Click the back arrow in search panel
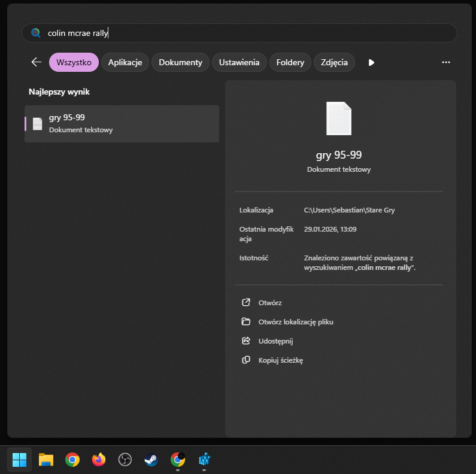476x474 pixels. pos(37,62)
